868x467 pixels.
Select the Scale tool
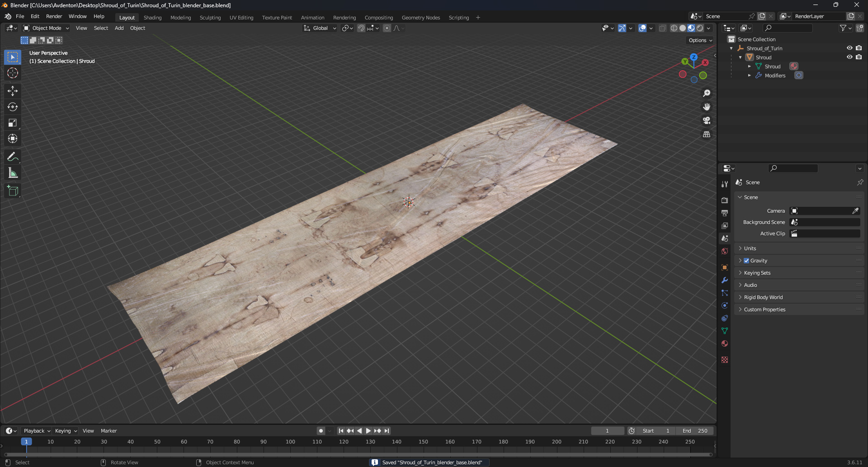pos(13,123)
